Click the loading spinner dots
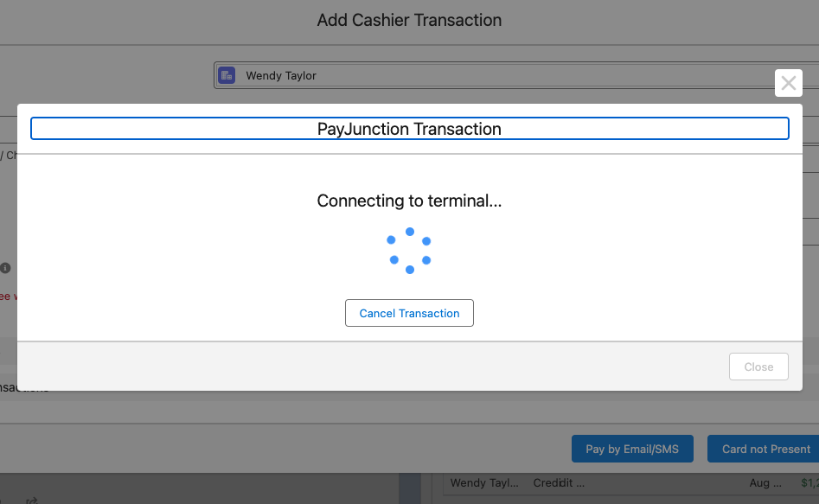The width and height of the screenshot is (819, 504). (x=409, y=251)
